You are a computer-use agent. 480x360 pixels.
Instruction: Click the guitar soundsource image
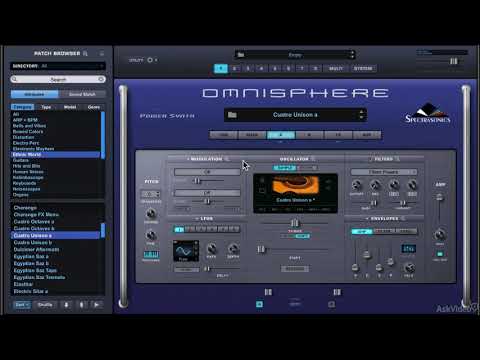[x=295, y=185]
